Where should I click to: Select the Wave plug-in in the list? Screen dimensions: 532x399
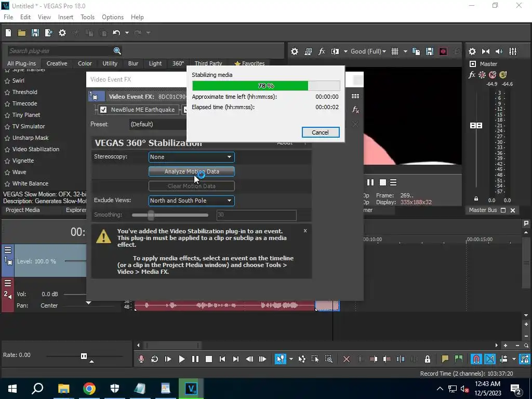[19, 172]
